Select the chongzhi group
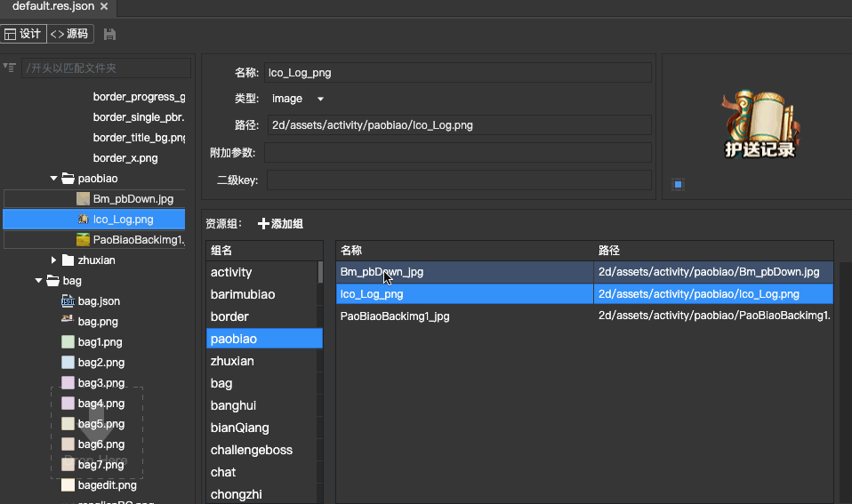 [261, 494]
